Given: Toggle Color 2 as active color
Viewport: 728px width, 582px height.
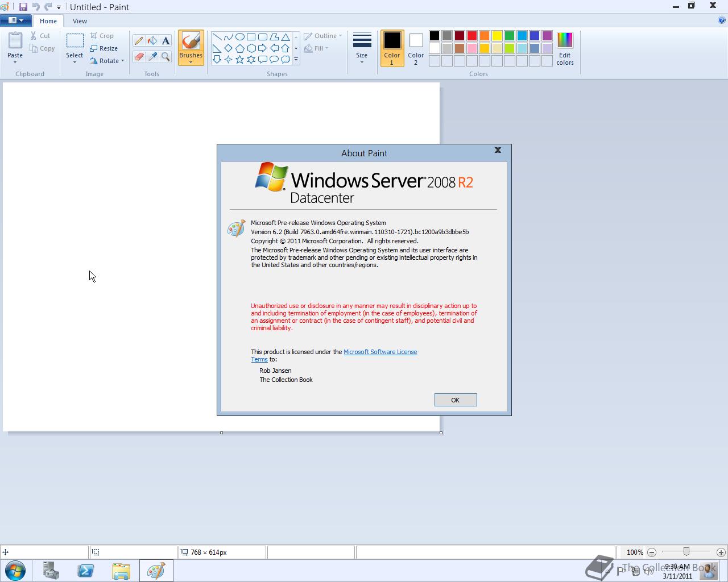Looking at the screenshot, I should click(416, 49).
